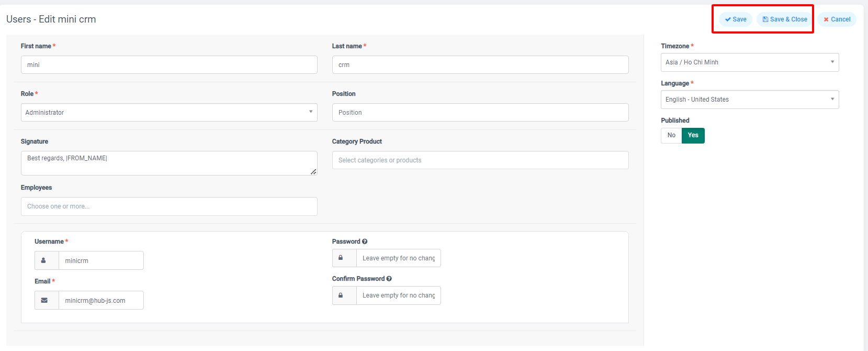Select the Email address input field

pos(100,300)
